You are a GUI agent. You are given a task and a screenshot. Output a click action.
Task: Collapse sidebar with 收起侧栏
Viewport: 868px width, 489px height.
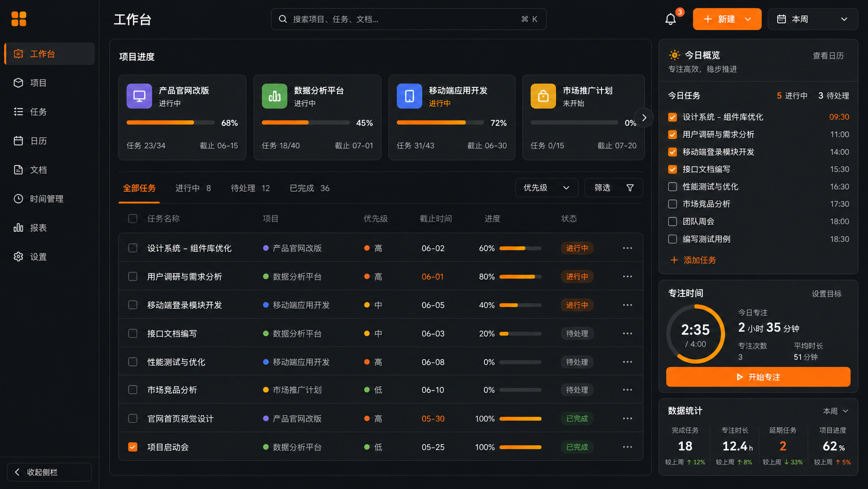[49, 472]
